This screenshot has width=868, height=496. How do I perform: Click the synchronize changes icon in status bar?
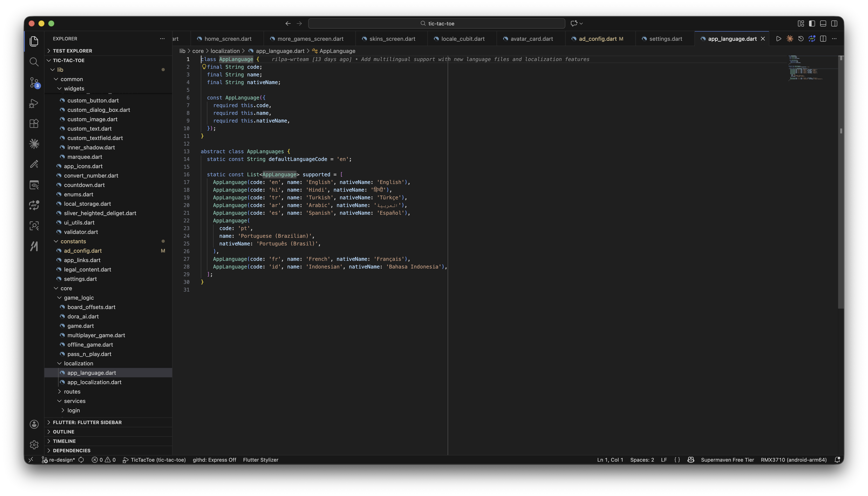(81, 460)
